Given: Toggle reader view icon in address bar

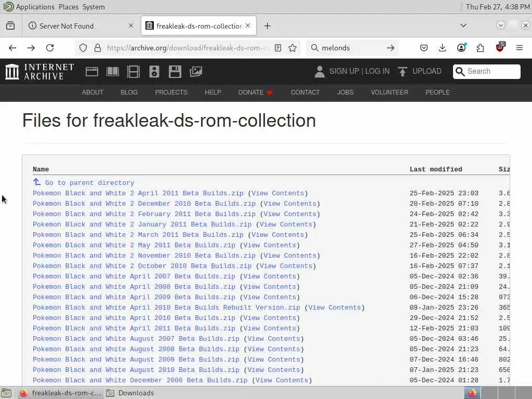Looking at the screenshot, I should [278, 48].
